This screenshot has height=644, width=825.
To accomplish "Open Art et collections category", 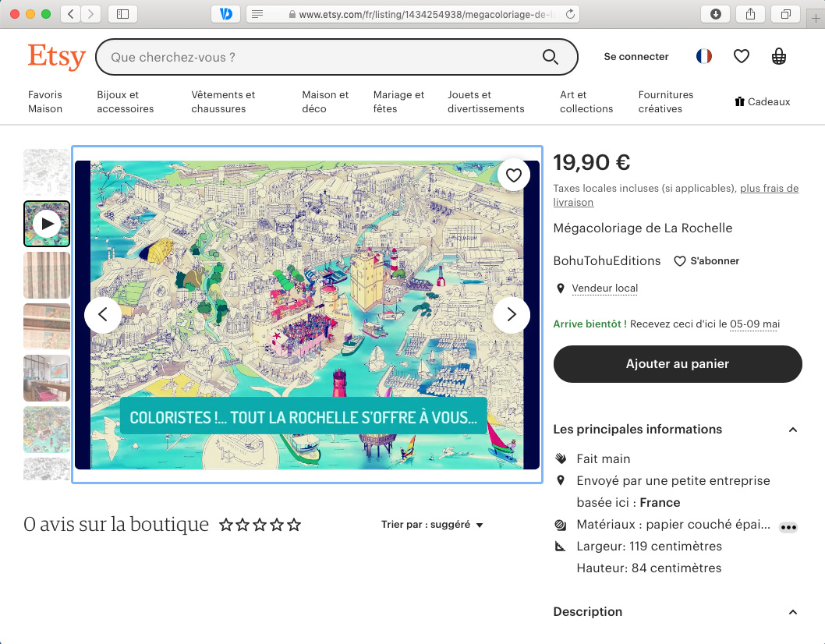I will pyautogui.click(x=586, y=102).
